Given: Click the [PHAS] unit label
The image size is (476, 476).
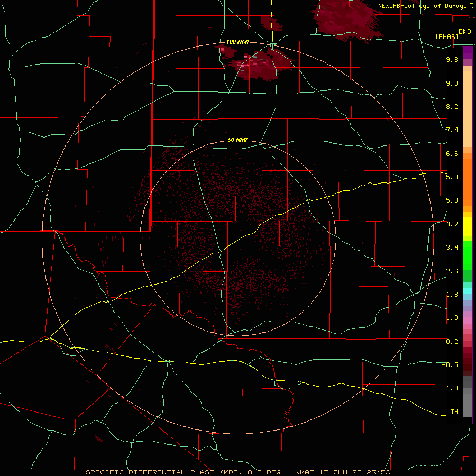Looking at the screenshot, I should point(447,36).
